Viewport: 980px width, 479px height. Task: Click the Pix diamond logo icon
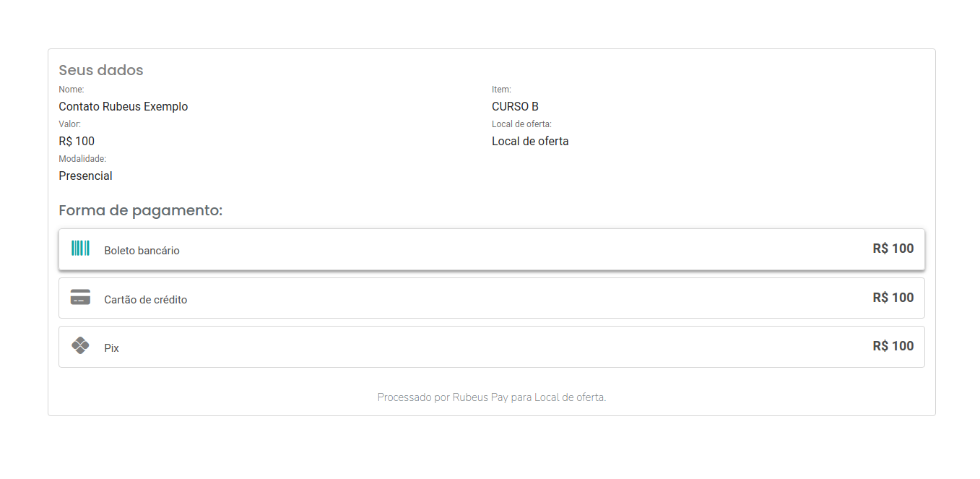pyautogui.click(x=80, y=345)
